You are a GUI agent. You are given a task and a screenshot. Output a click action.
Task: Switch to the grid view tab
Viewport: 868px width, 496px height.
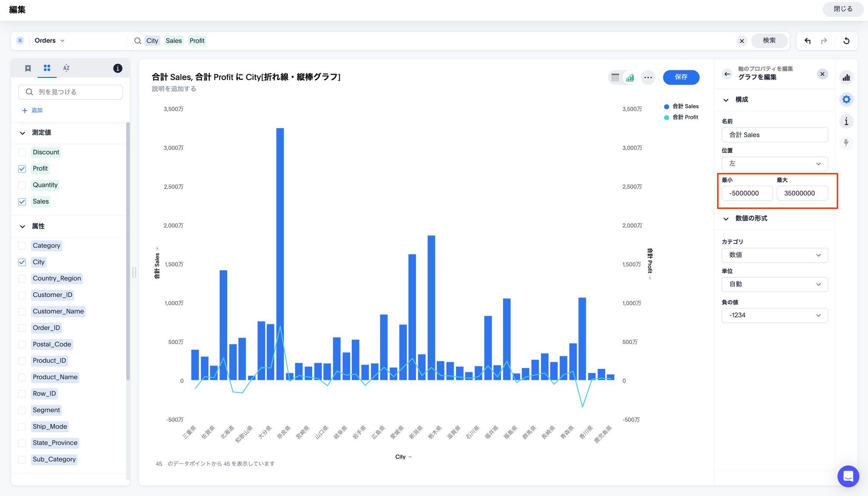point(47,68)
